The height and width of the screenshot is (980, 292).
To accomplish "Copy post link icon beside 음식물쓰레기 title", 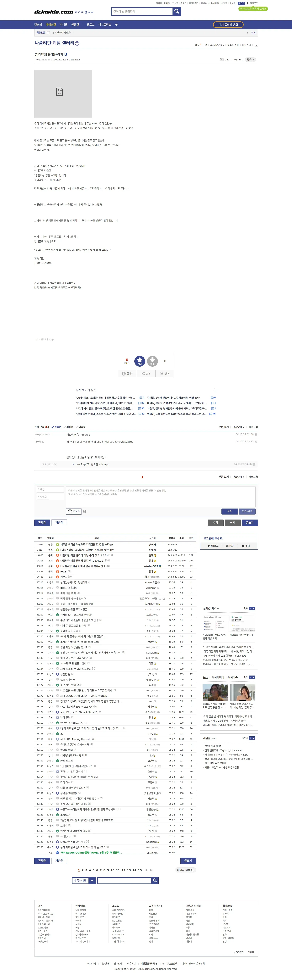I will coord(65,54).
